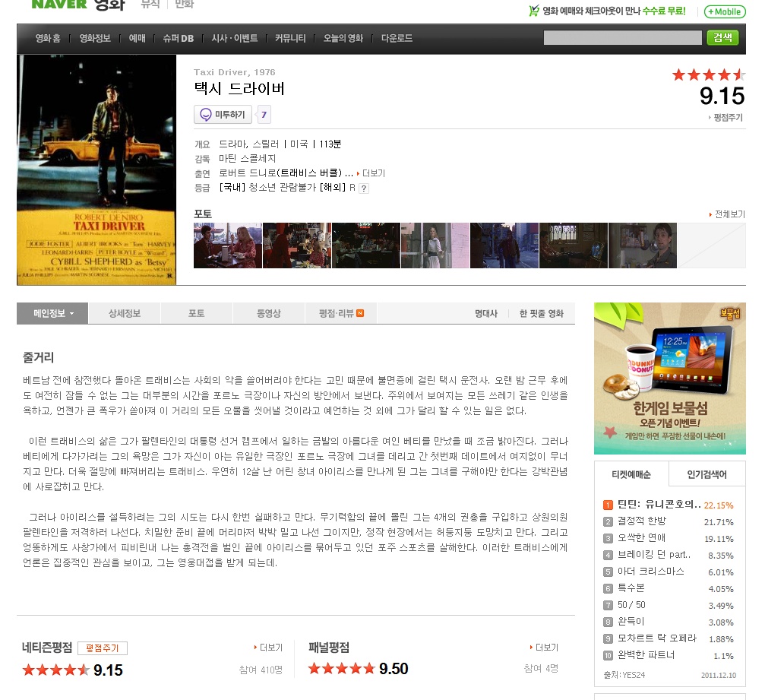Click the Dunkin Donuts event advertisement banner
The width and height of the screenshot is (765, 700).
(x=669, y=378)
